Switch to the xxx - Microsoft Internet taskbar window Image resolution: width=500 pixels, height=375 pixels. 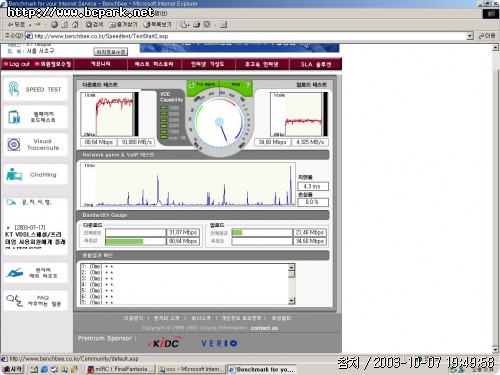(191, 369)
